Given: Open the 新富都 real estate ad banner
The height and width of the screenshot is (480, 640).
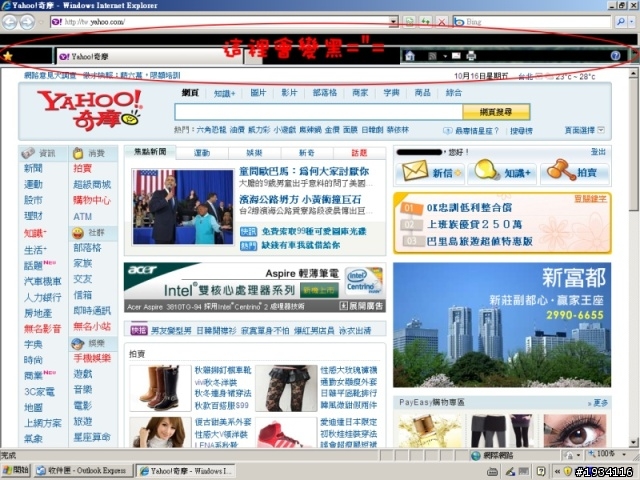Looking at the screenshot, I should click(x=502, y=325).
